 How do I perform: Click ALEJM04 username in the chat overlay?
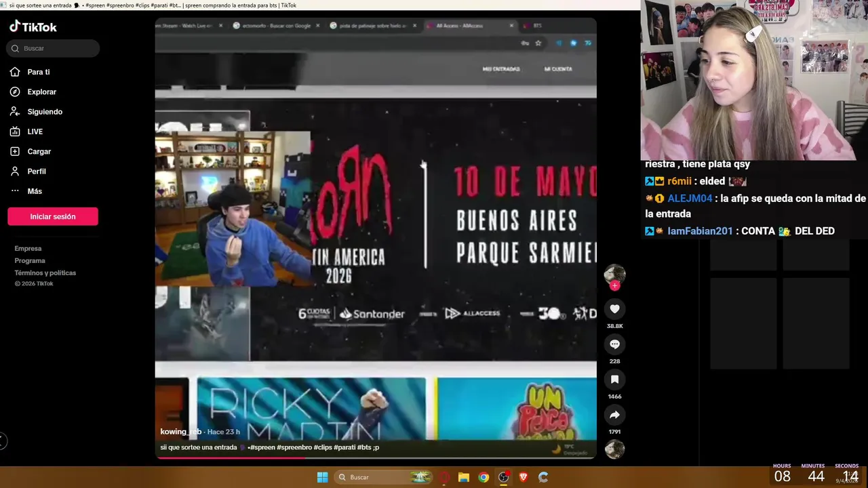tap(690, 199)
